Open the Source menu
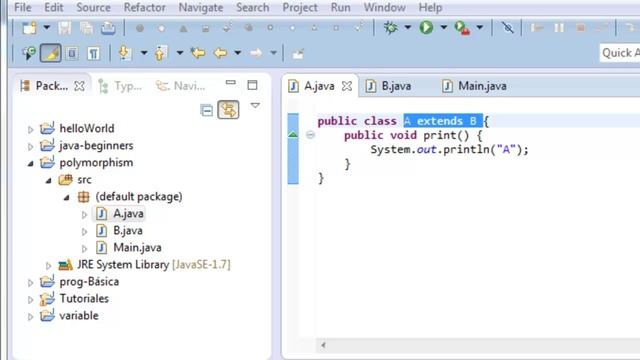This screenshot has width=640, height=360. (x=93, y=7)
